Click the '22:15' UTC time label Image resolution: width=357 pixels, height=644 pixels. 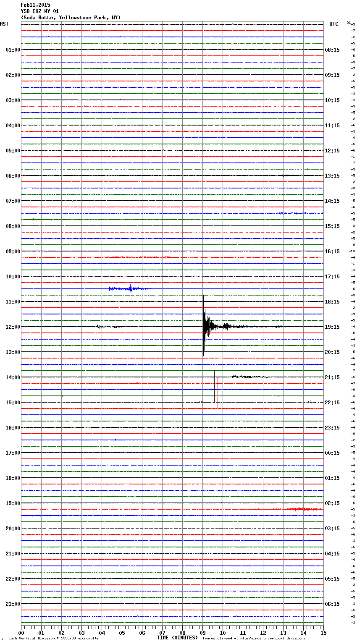tap(332, 403)
